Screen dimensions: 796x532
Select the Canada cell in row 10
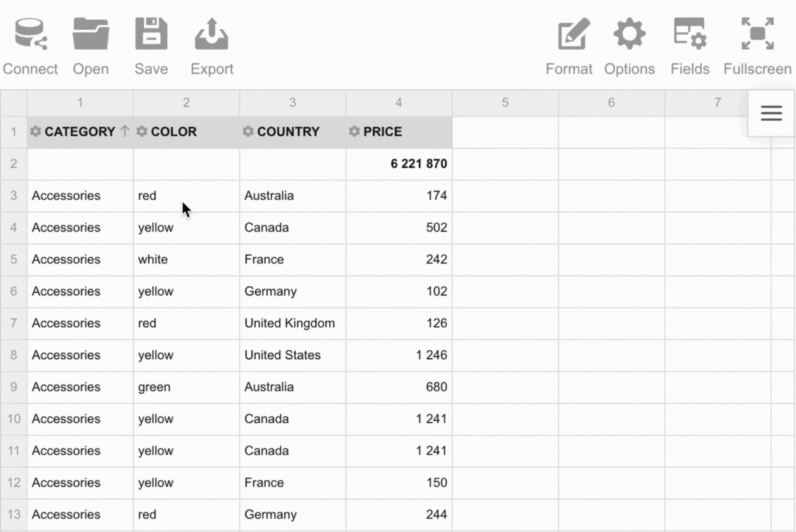[293, 419]
